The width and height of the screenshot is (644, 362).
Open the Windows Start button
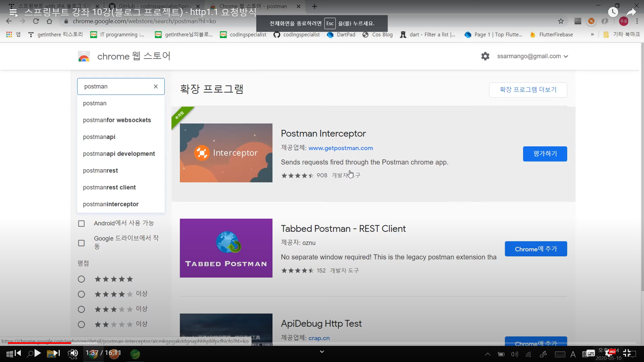coord(9,354)
